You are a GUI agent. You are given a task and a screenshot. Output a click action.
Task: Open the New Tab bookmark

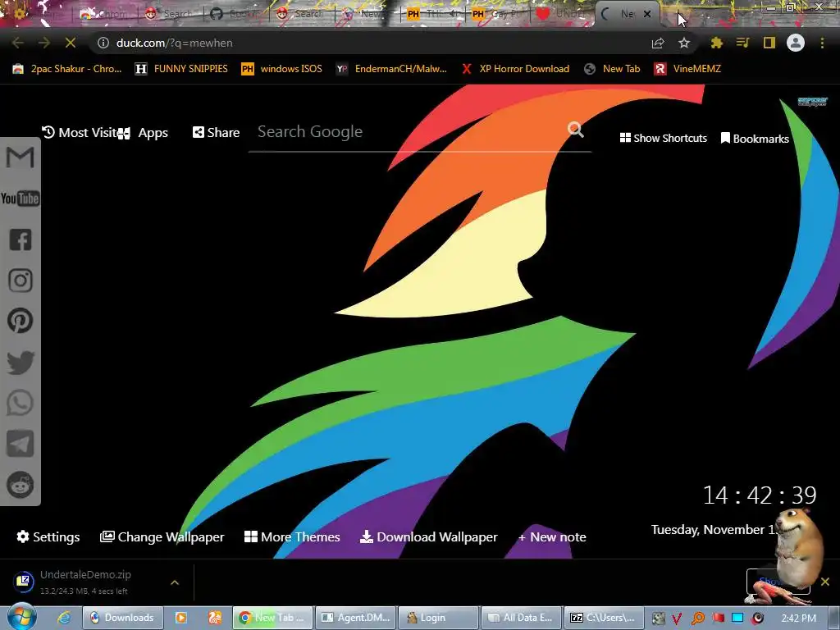[x=612, y=69]
